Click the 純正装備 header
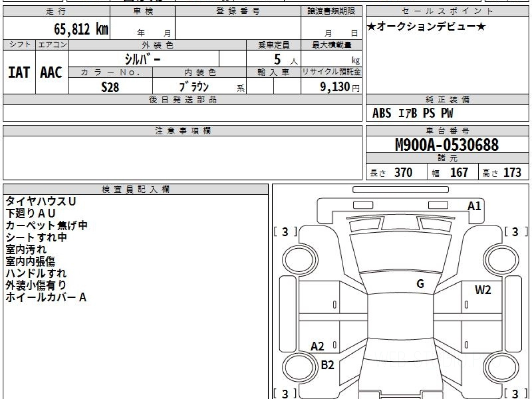Screen dimensions: 532x399 click(448, 99)
